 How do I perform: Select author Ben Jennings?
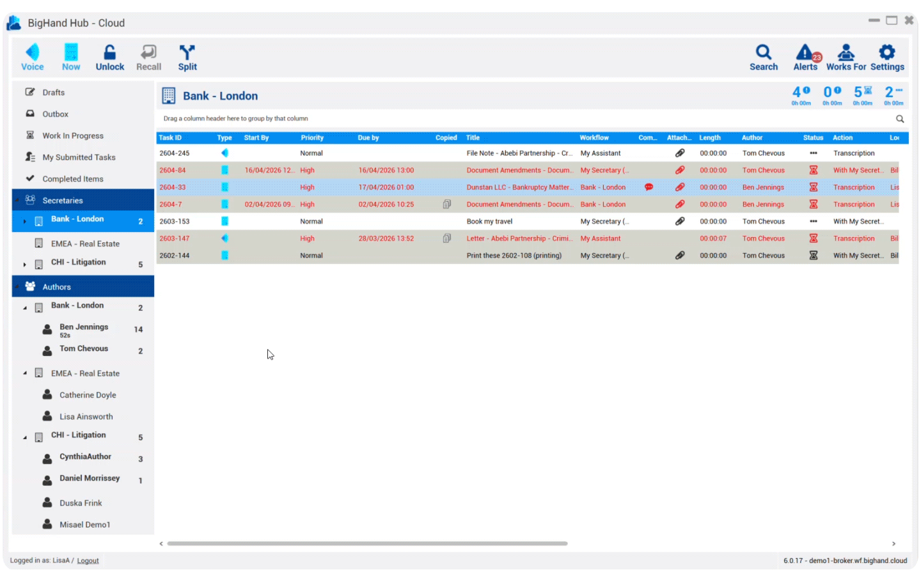click(84, 327)
